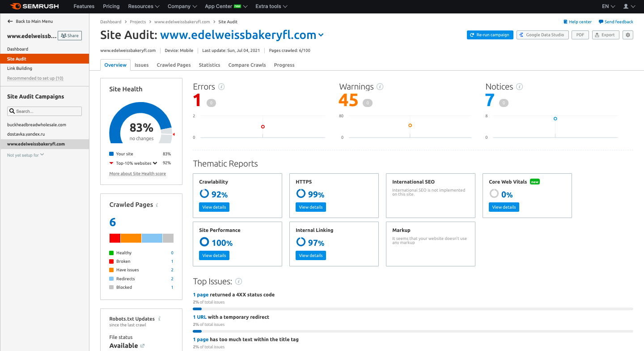Open robots.txt external link icon beside Available

point(143,346)
